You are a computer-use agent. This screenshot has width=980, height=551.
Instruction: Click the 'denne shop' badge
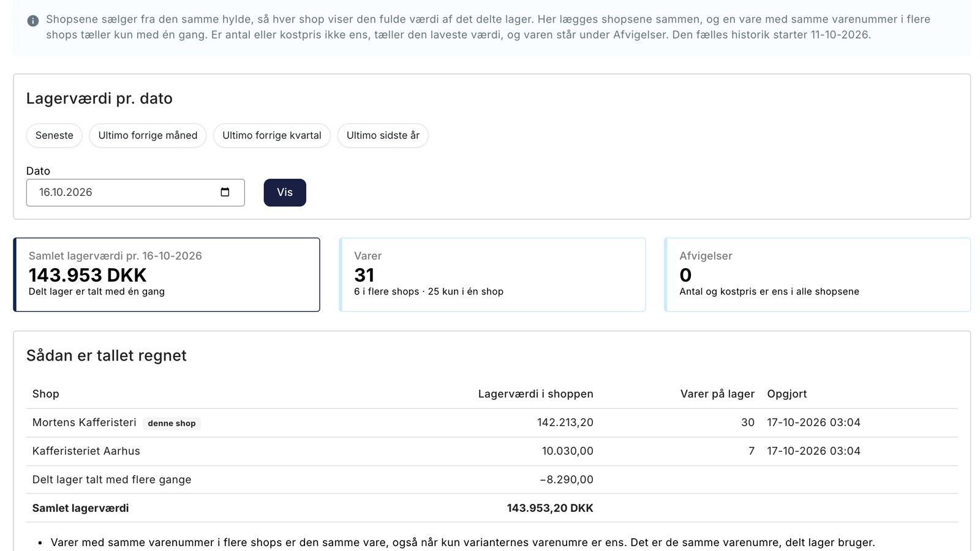point(171,423)
